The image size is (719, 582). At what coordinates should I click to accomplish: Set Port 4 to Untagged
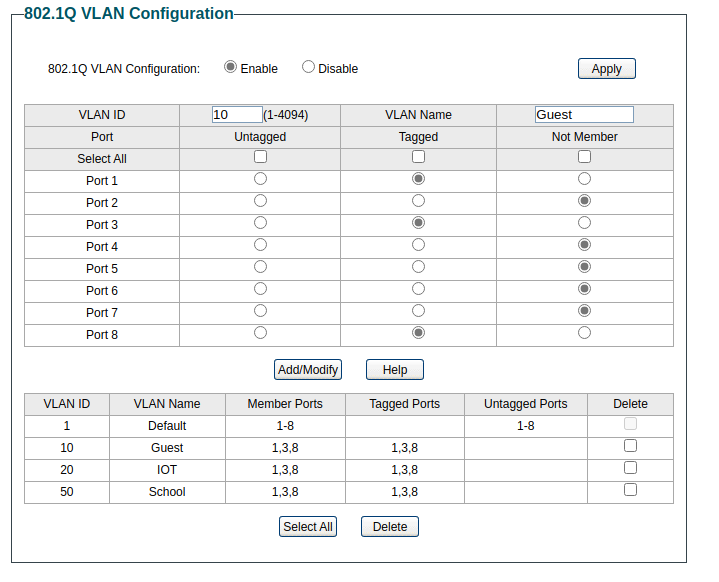click(260, 245)
